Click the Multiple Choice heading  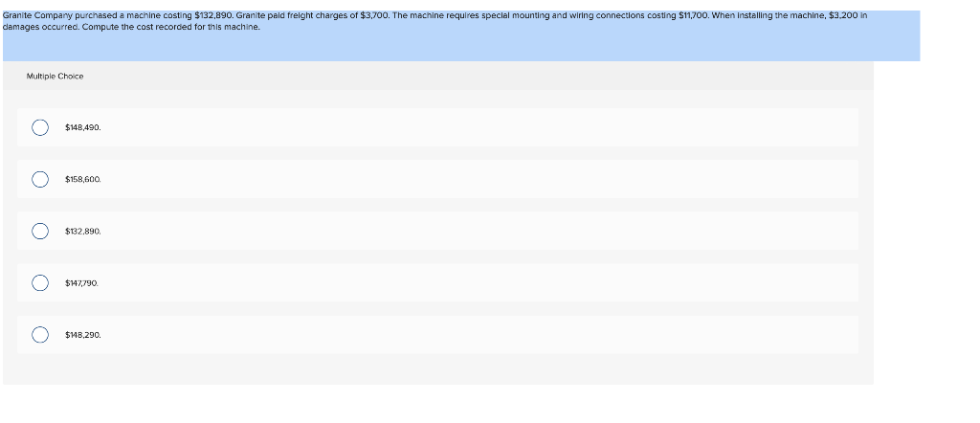tap(55, 77)
